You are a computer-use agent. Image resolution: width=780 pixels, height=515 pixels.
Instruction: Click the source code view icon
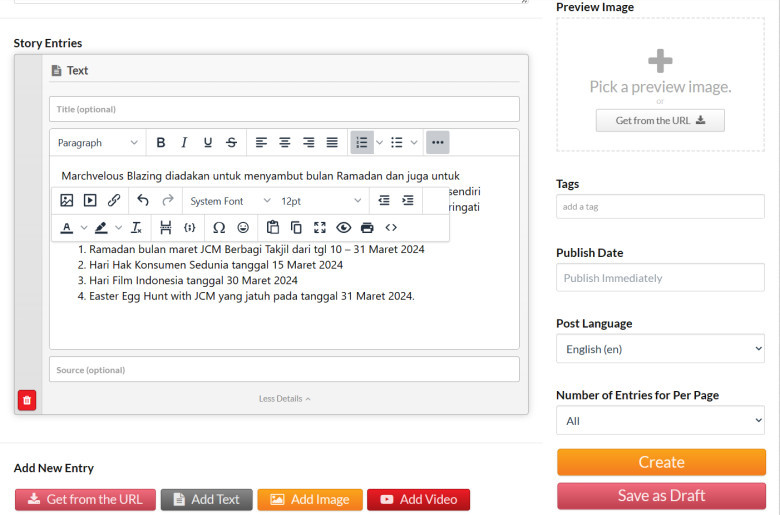(391, 228)
